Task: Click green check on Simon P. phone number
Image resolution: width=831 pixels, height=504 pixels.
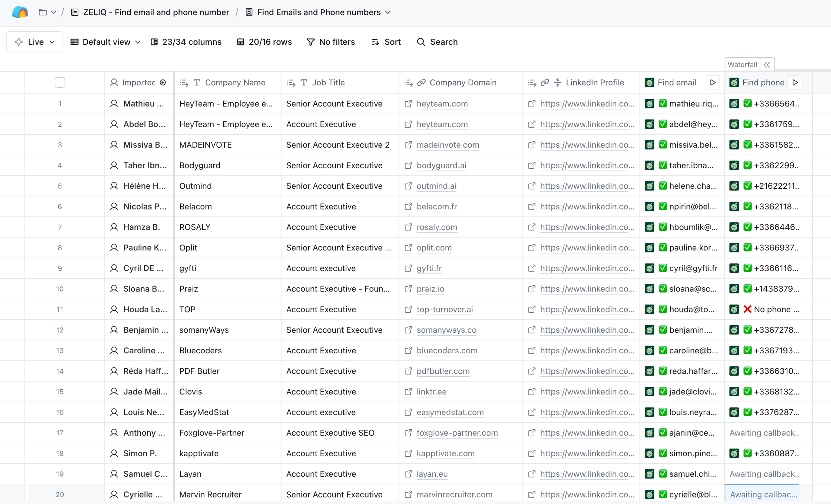Action: pyautogui.click(x=747, y=453)
